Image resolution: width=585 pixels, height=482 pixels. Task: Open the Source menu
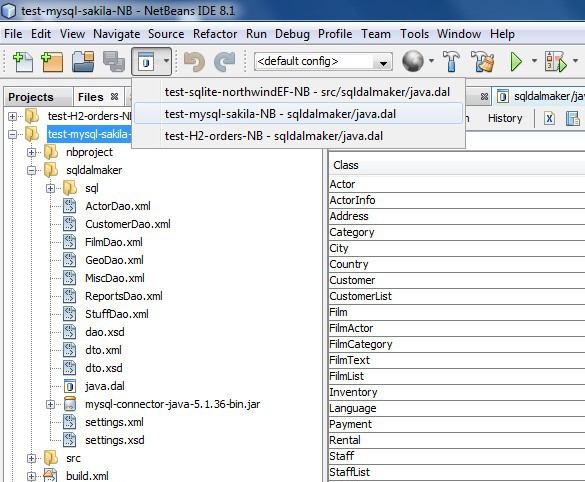coord(166,34)
